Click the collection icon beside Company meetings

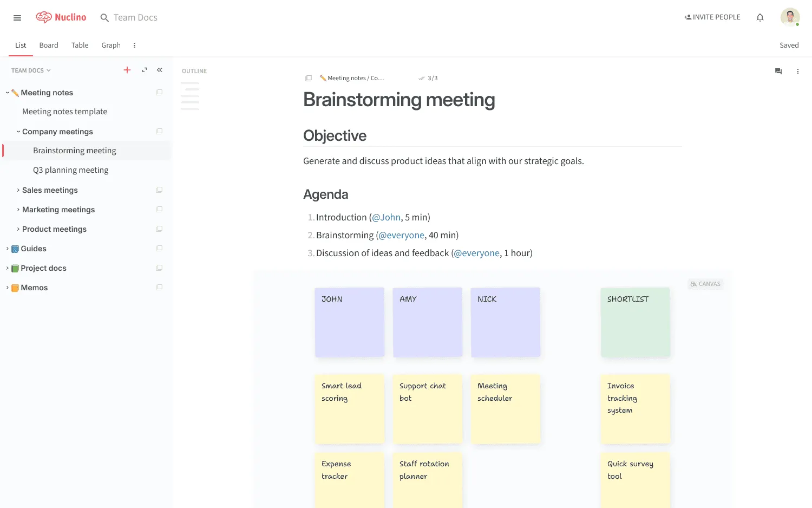click(x=159, y=132)
